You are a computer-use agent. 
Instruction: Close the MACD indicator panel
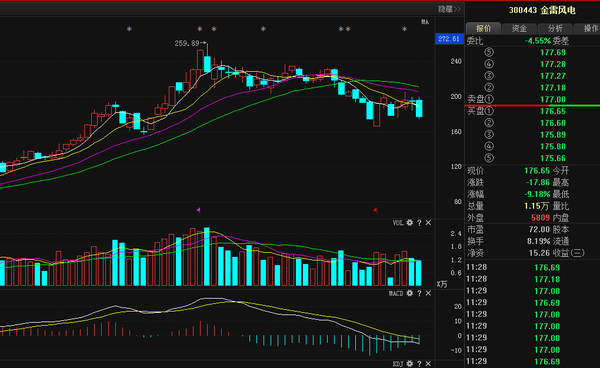[x=428, y=293]
